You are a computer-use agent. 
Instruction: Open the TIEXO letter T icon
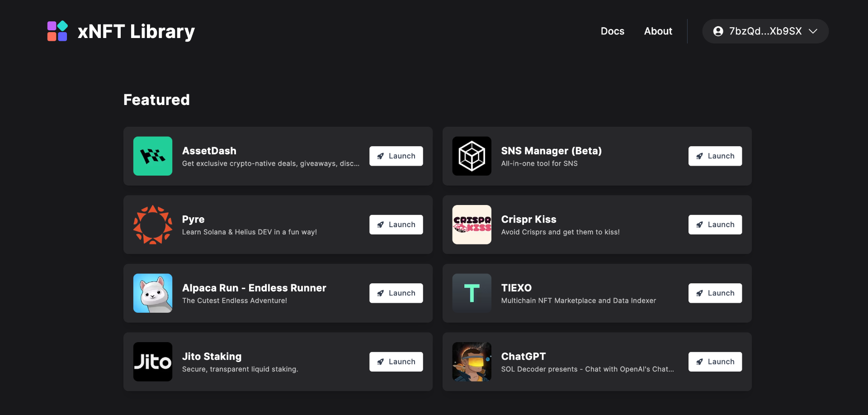(472, 293)
